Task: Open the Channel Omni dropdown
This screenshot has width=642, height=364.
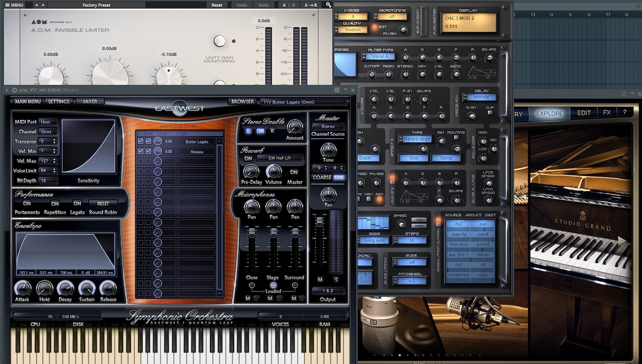Action: [x=48, y=132]
